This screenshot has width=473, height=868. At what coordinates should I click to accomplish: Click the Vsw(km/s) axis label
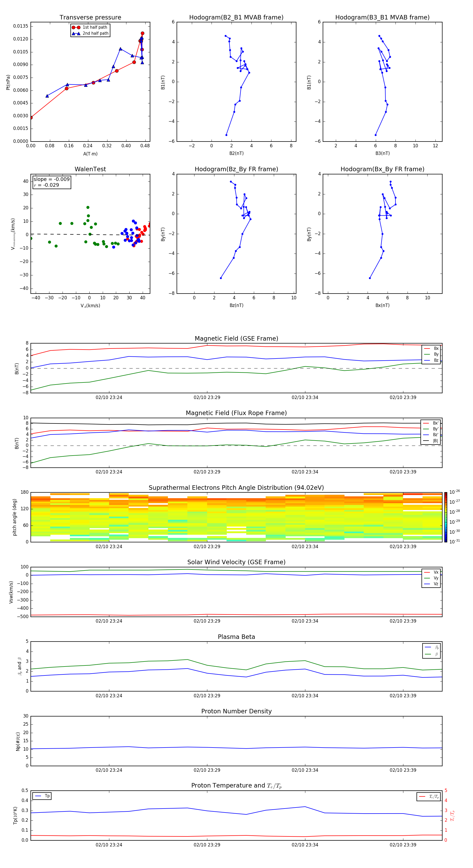pyautogui.click(x=11, y=592)
